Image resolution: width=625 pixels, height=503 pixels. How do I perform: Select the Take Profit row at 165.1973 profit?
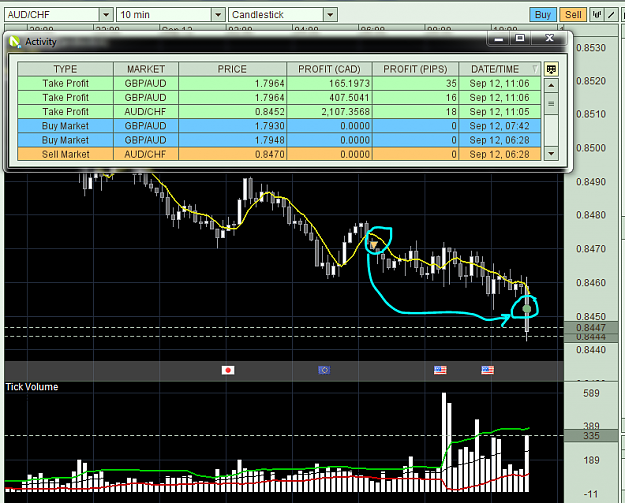pos(279,84)
